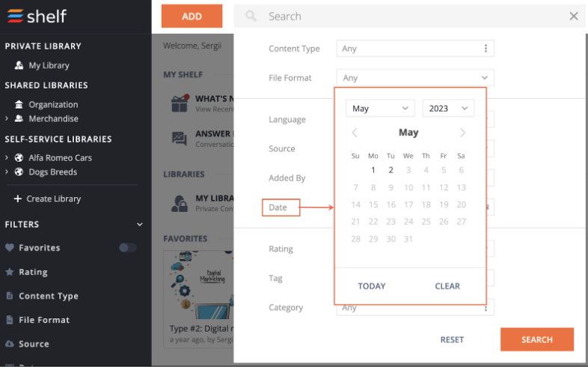Click the Language filter label
Image resolution: width=588 pixels, height=367 pixels.
(287, 120)
